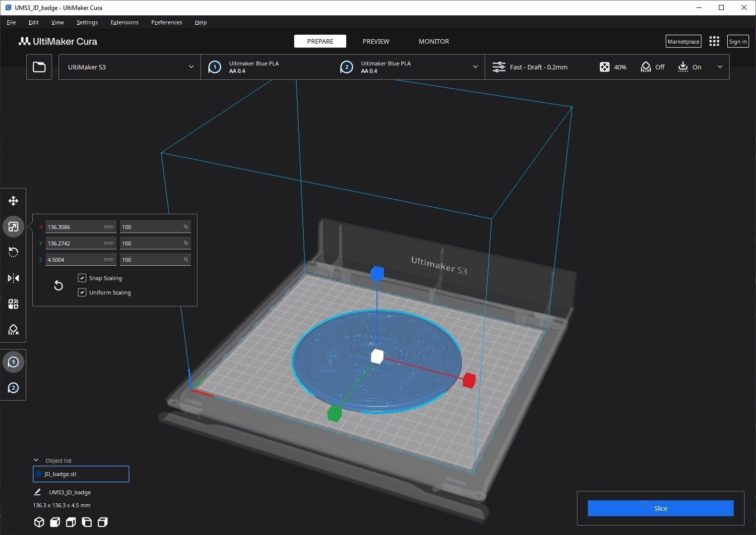This screenshot has height=535, width=756.
Task: Expand the print settings panel chevron
Action: (720, 67)
